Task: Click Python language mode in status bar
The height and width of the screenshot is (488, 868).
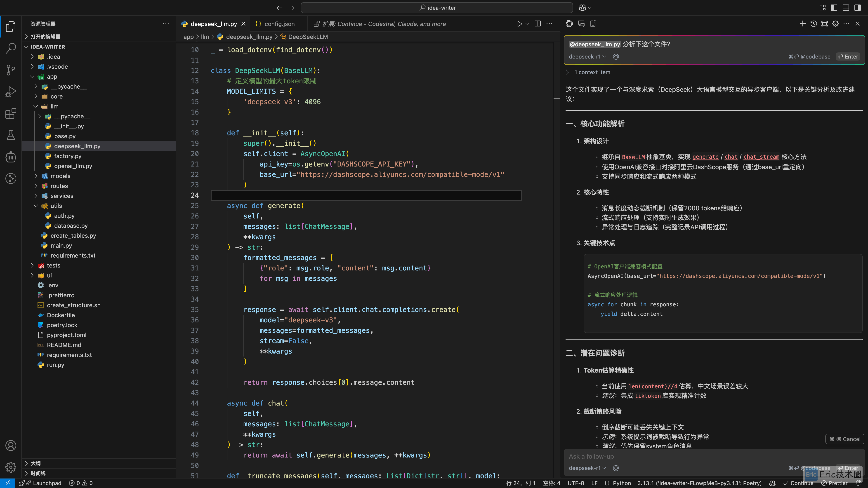Action: point(622,483)
